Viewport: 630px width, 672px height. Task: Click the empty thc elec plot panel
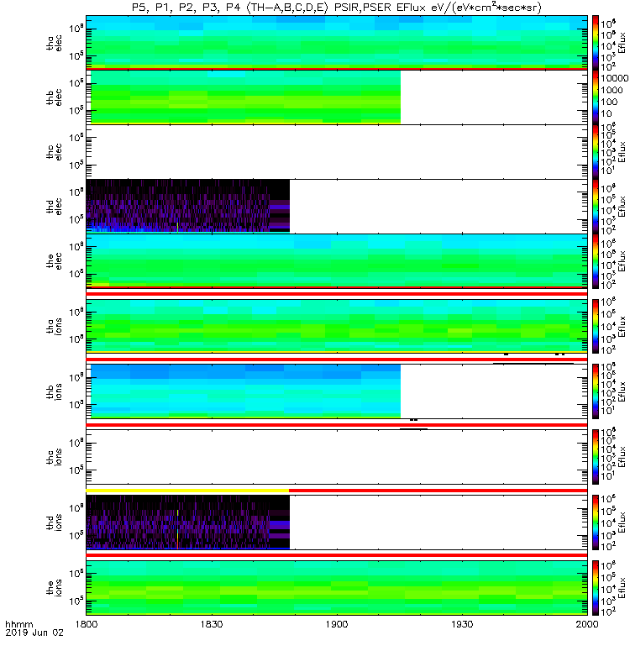pyautogui.click(x=337, y=152)
